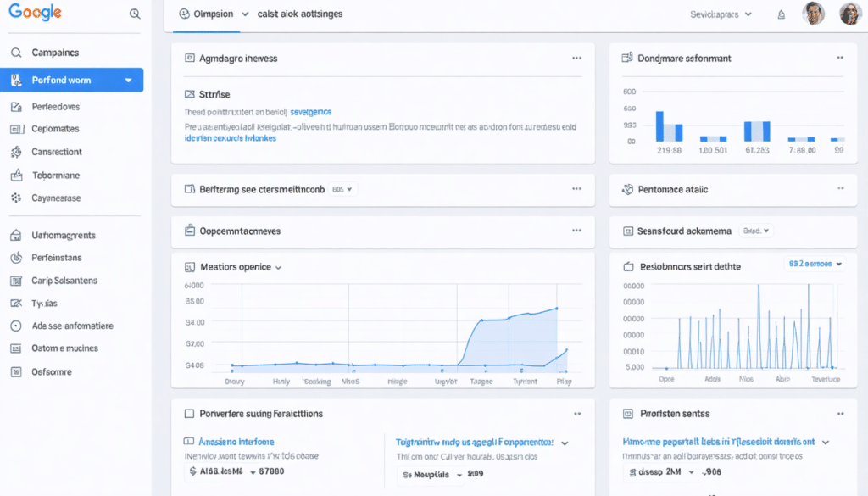Click the Agmdagro inewess card icon
Image resolution: width=868 pixels, height=496 pixels.
click(189, 59)
